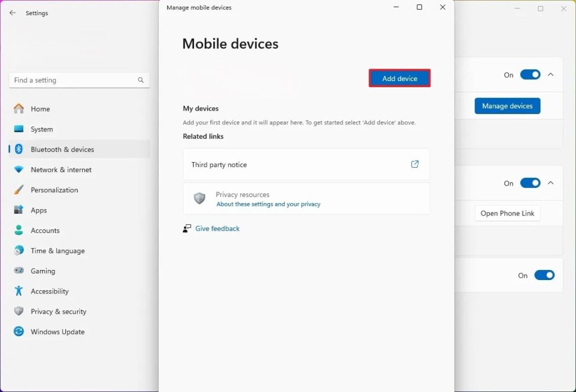
Task: Open the Give feedback link
Action: [x=217, y=228]
